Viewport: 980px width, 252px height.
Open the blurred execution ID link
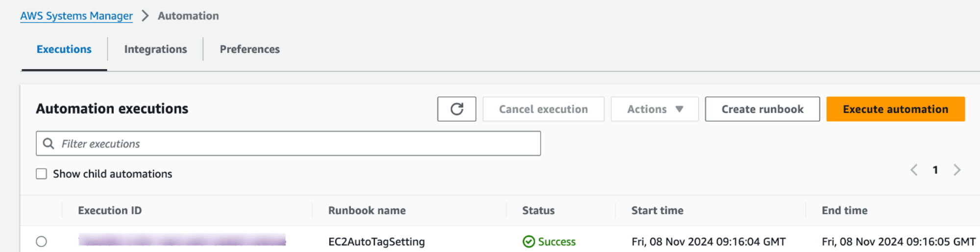click(182, 240)
